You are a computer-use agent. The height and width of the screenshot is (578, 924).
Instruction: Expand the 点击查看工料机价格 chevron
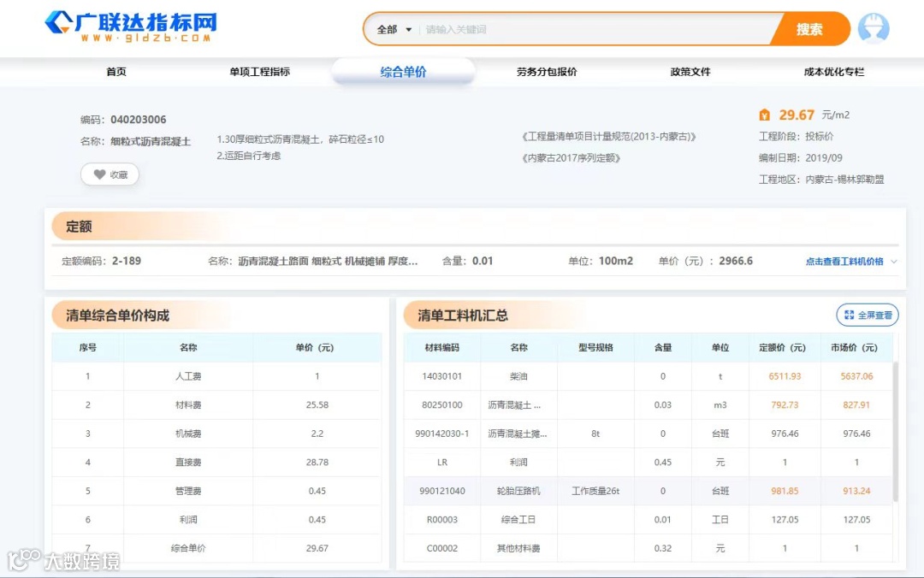pos(894,262)
